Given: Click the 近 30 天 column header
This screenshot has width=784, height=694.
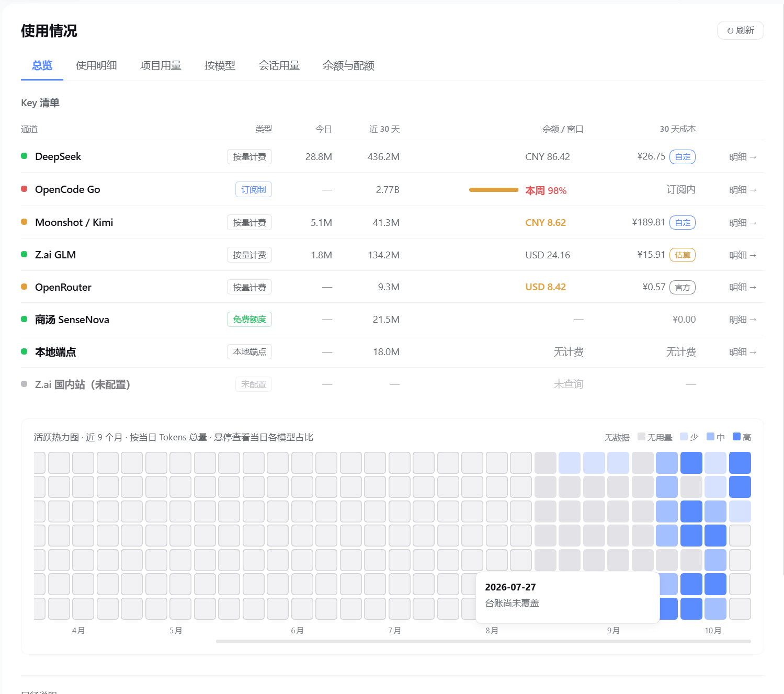Looking at the screenshot, I should pos(384,129).
